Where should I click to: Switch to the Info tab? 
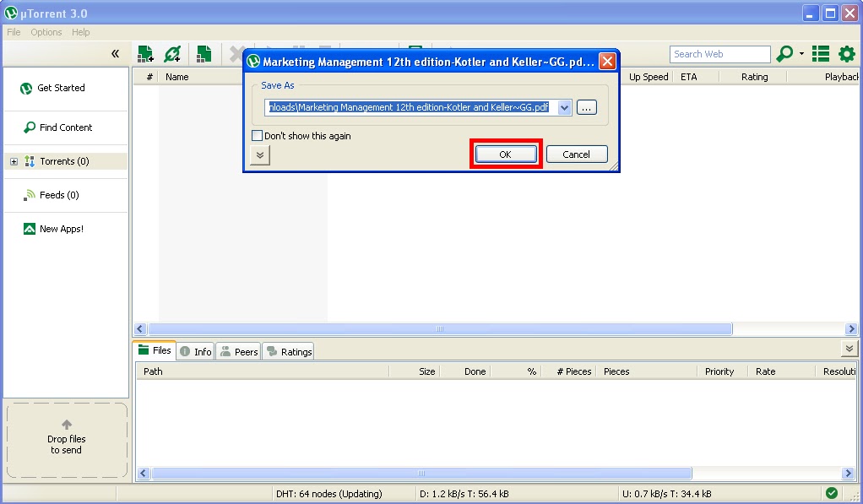196,351
